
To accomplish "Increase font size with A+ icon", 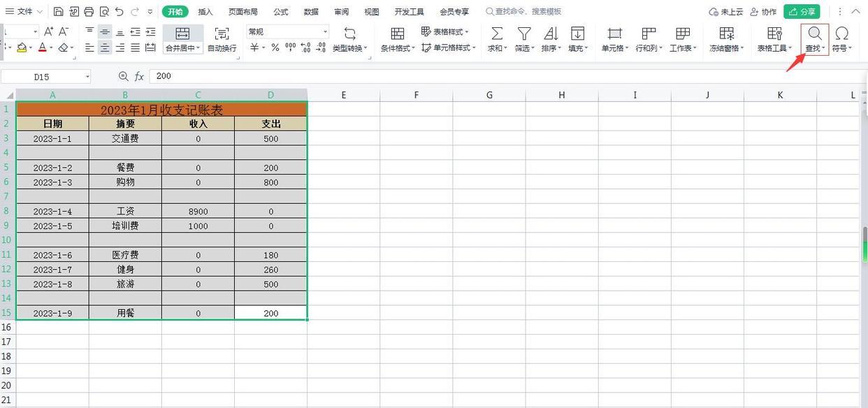I will pyautogui.click(x=48, y=31).
